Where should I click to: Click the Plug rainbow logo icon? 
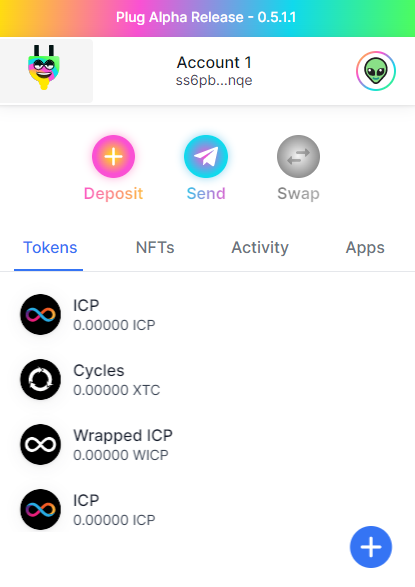click(x=44, y=67)
